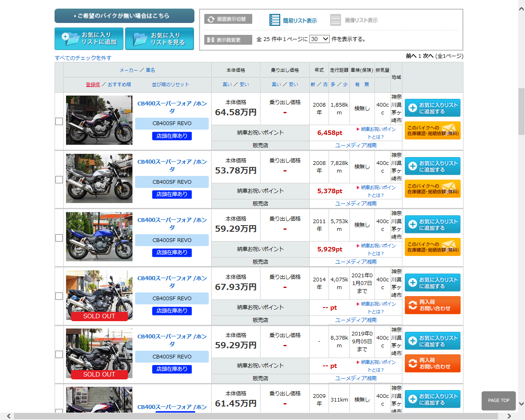
Task: Filter 車検 by 有
Action: pos(357,84)
